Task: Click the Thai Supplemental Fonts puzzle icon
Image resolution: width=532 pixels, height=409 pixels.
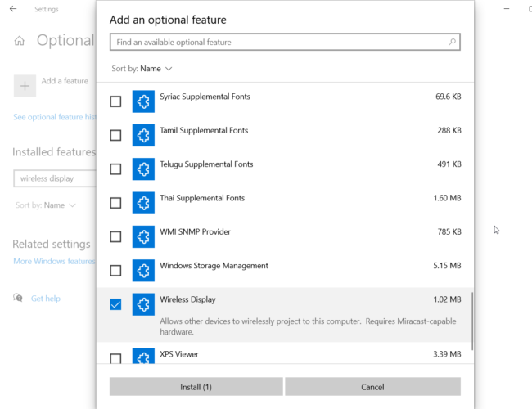Action: click(x=143, y=203)
